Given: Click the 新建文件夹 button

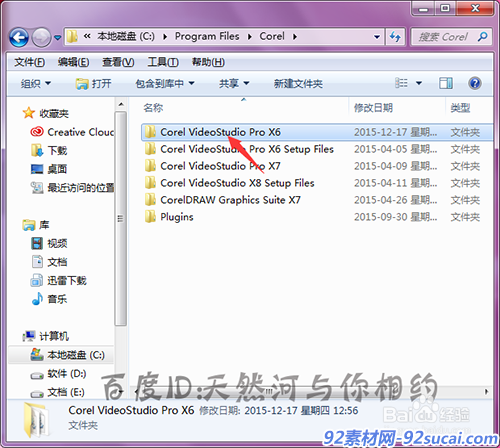Looking at the screenshot, I should [x=298, y=83].
